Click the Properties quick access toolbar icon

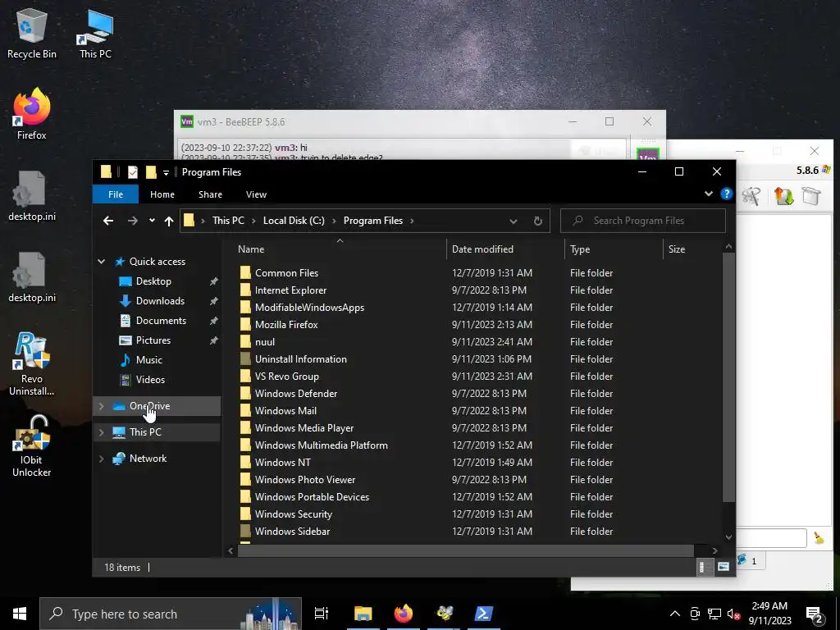tap(132, 172)
